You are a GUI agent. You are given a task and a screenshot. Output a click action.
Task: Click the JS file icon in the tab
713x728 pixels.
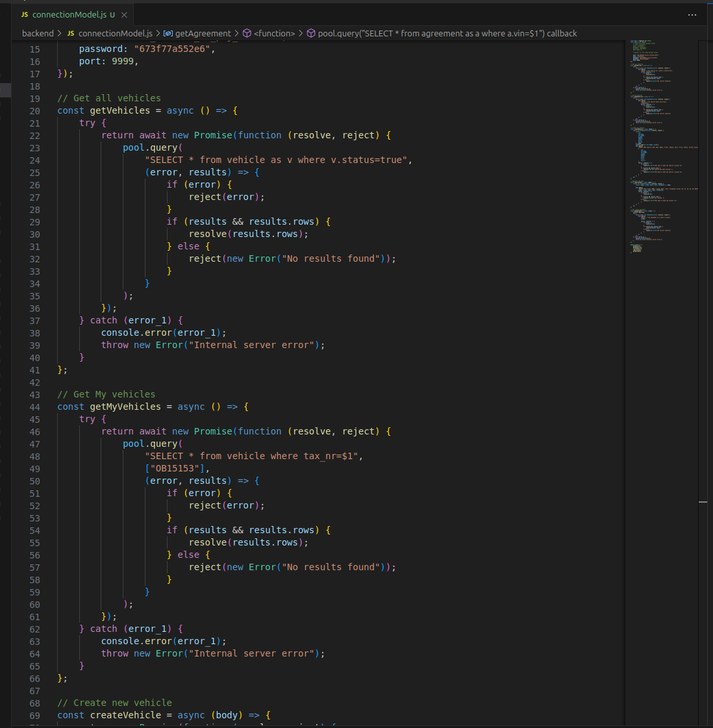click(25, 14)
